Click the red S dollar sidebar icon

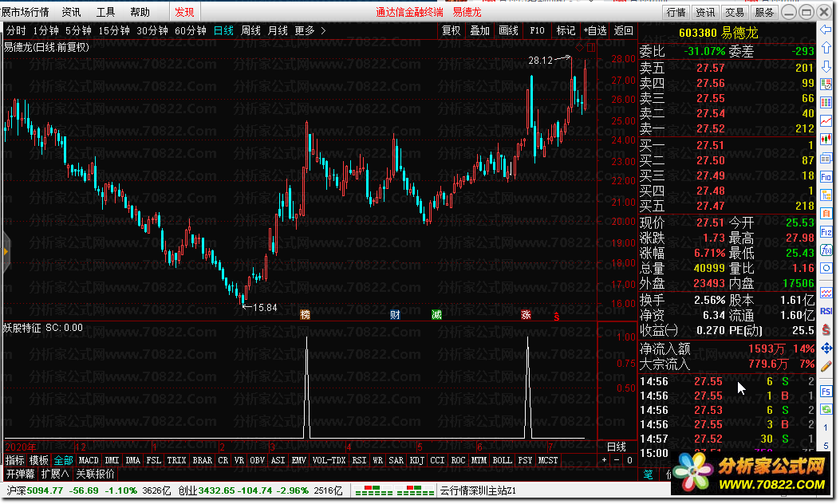pos(826,330)
